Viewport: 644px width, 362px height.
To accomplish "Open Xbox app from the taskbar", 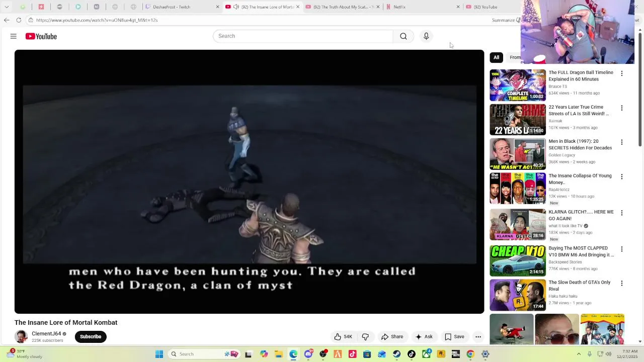I will coord(426,354).
